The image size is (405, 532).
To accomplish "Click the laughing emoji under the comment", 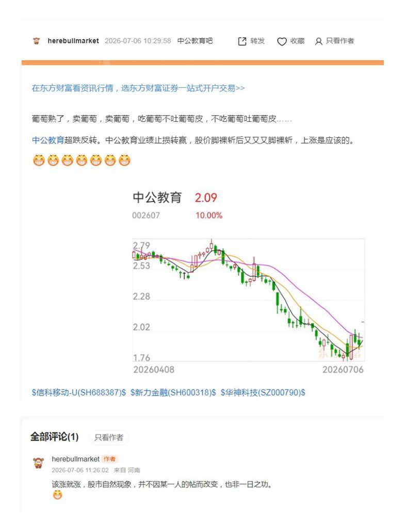I will tap(58, 495).
